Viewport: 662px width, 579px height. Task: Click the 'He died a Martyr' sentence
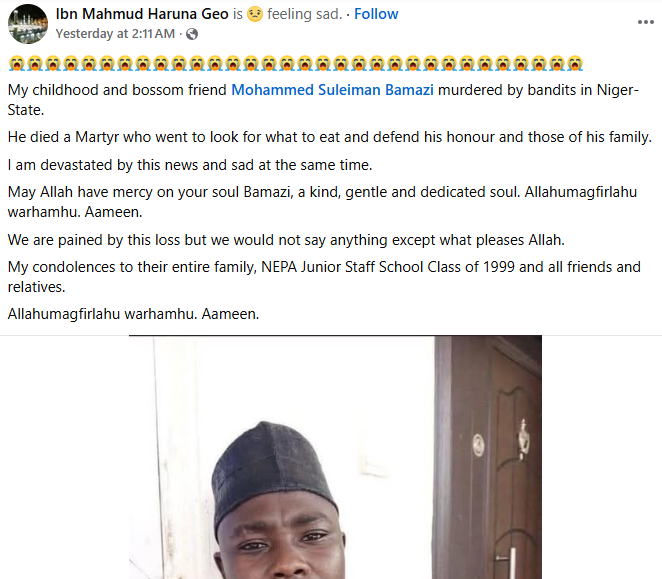click(329, 137)
